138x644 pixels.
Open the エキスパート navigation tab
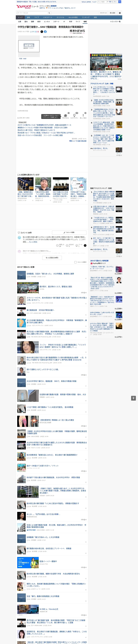(x=48, y=17)
